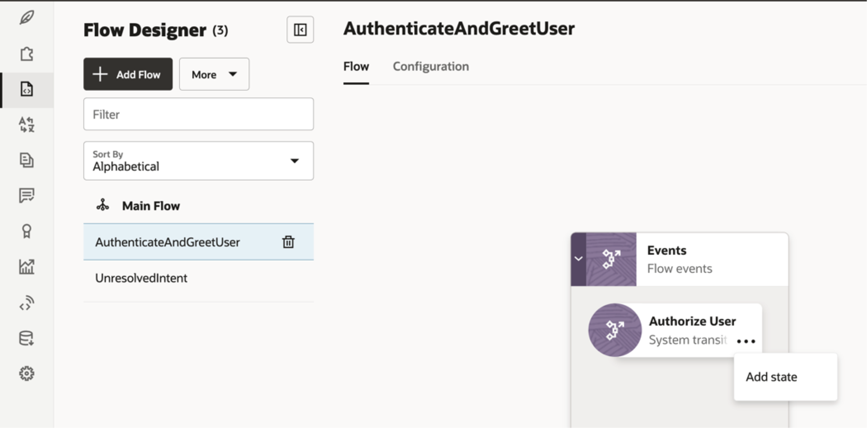The width and height of the screenshot is (868, 429).
Task: Open the Settings gear sidebar icon
Action: point(27,373)
